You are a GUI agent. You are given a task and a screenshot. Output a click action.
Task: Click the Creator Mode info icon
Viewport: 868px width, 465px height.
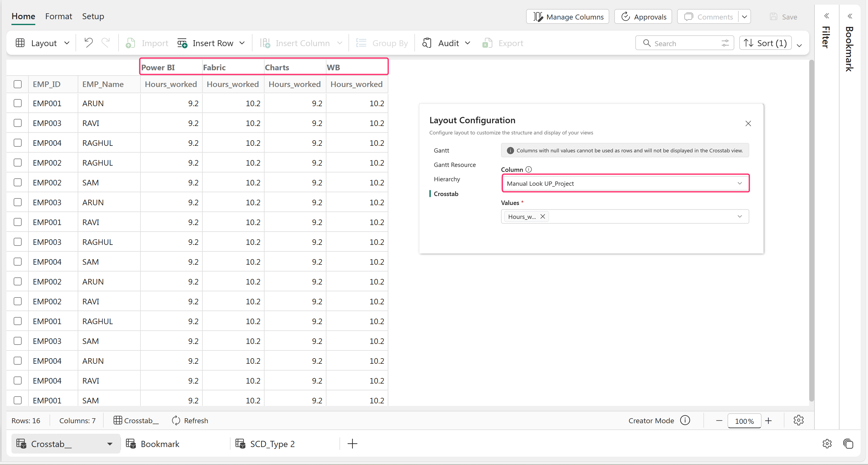tap(685, 420)
